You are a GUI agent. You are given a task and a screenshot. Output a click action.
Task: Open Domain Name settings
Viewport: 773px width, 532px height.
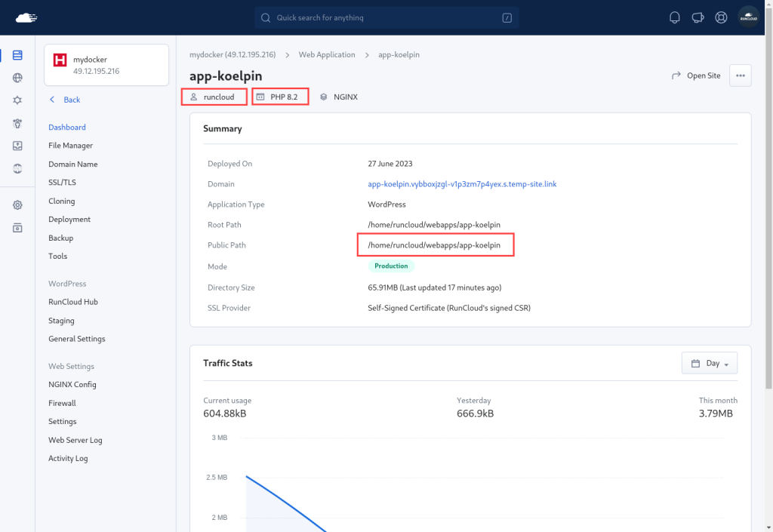(x=73, y=164)
